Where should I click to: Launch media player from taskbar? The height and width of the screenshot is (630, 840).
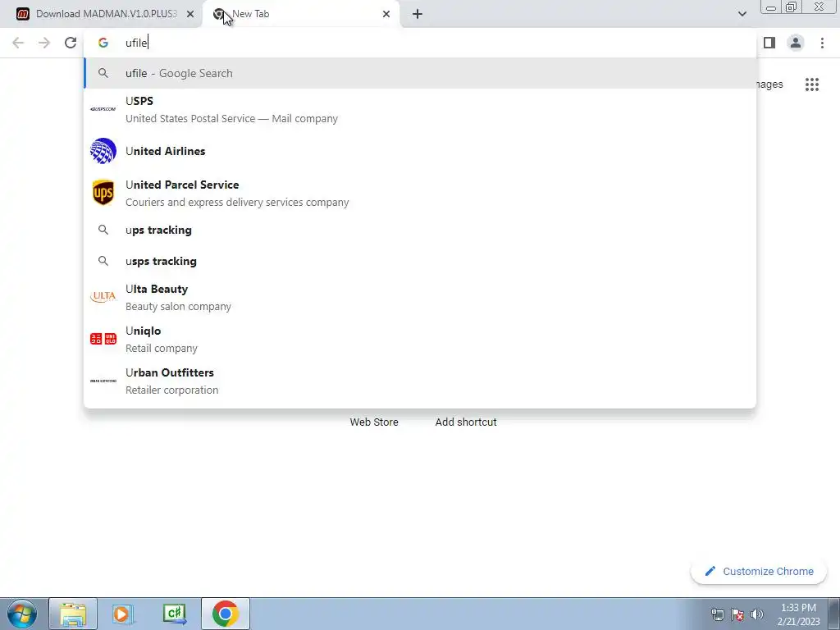[x=123, y=614]
